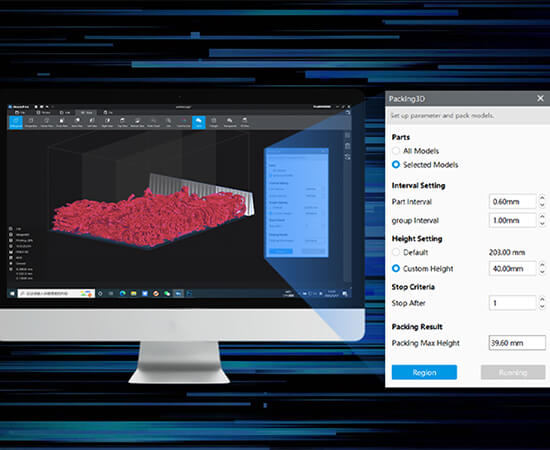The width and height of the screenshot is (550, 450).
Task: Click the Back View toolbar icon
Action: click(77, 122)
